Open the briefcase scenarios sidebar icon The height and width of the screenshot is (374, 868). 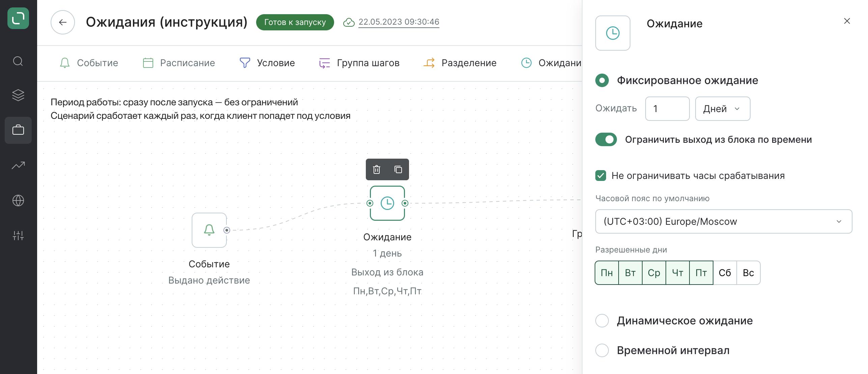click(x=18, y=130)
